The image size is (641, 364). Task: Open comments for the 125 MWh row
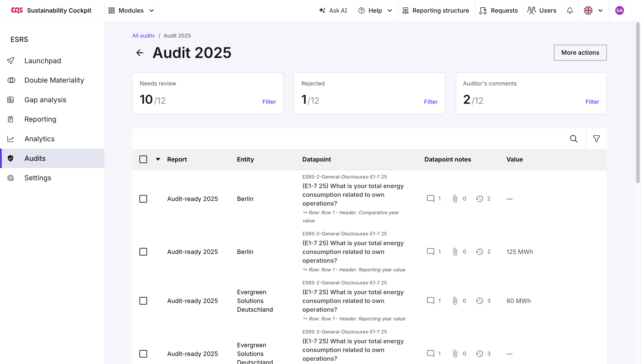[430, 252]
